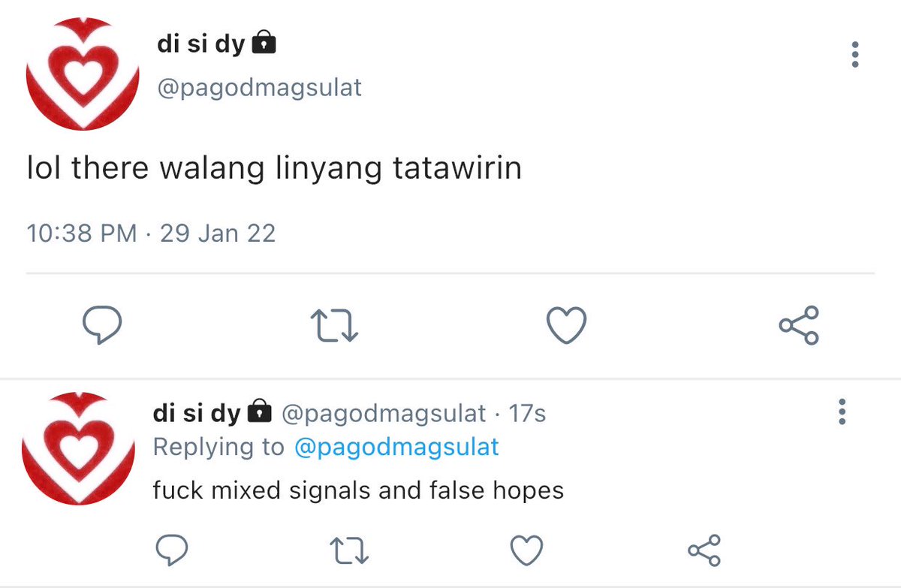Viewport: 901px width, 588px height.
Task: Open the reply tweet text
Action: tap(358, 490)
